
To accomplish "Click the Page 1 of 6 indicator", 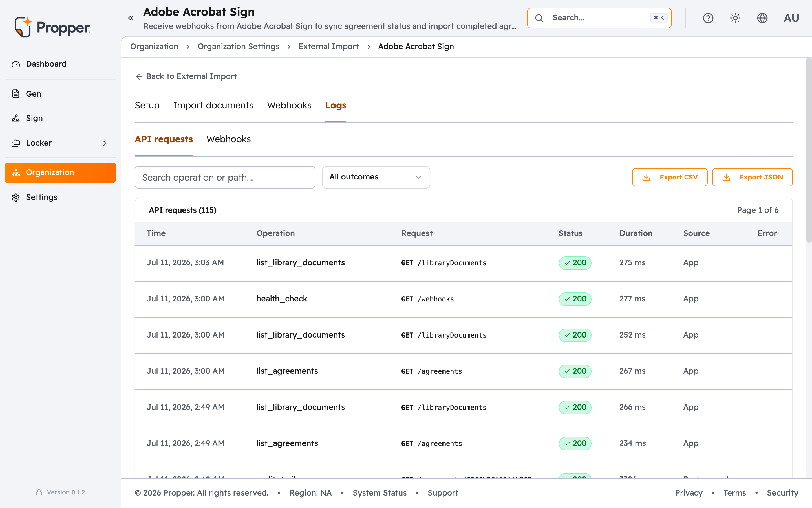I will click(x=758, y=210).
